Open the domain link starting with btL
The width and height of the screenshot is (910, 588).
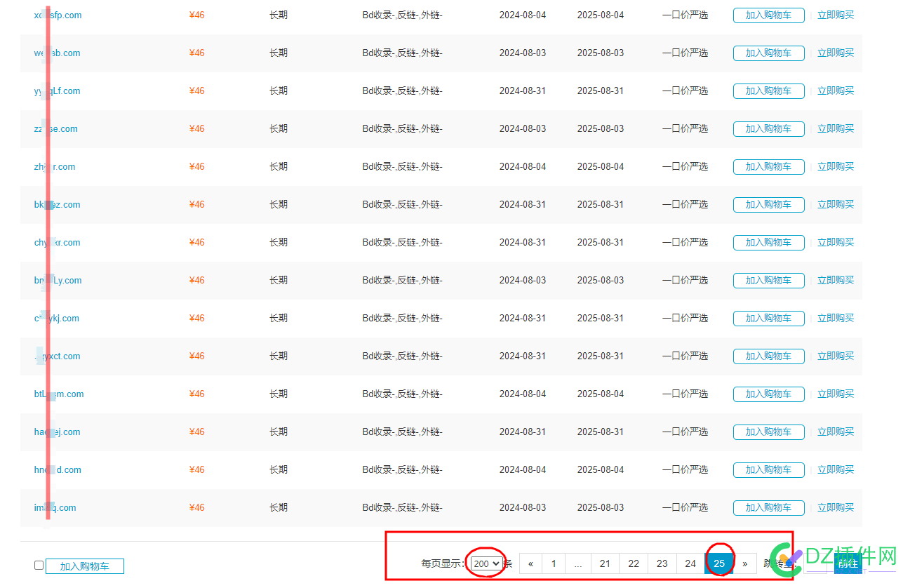pyautogui.click(x=59, y=394)
